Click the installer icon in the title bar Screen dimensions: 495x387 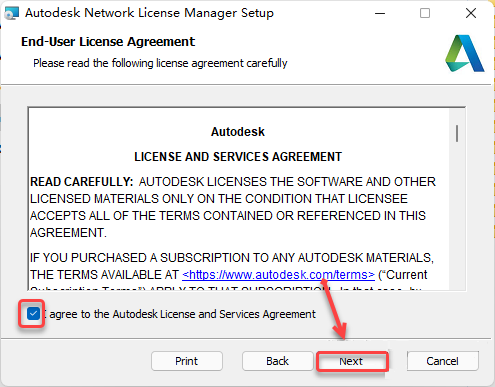pyautogui.click(x=12, y=13)
